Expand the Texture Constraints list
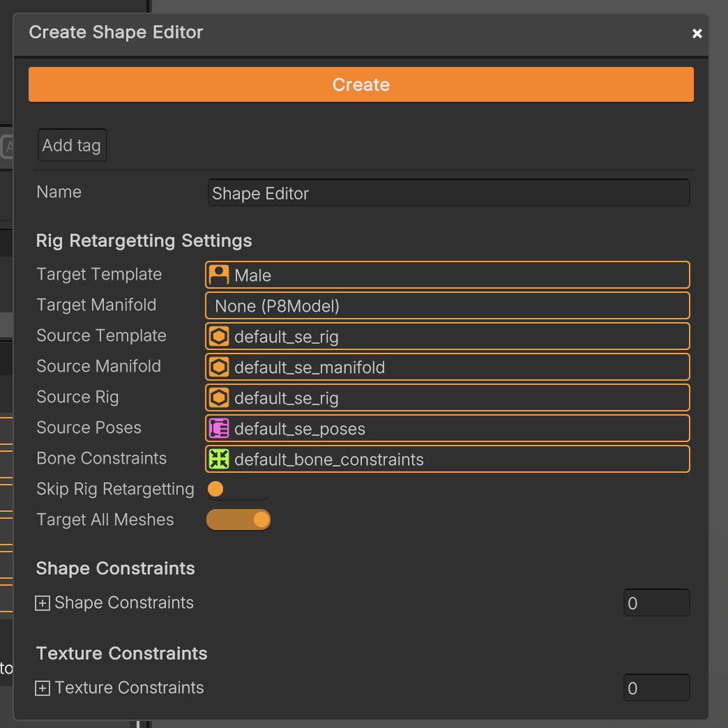The image size is (728, 728). click(43, 689)
